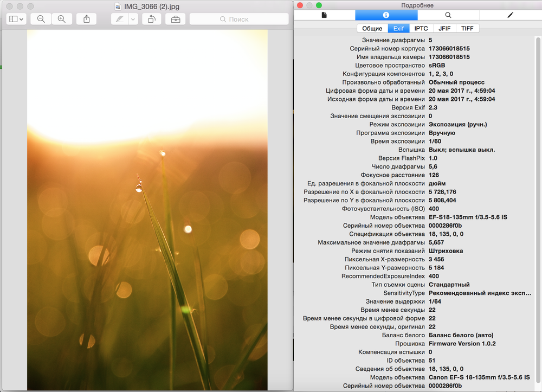This screenshot has height=392, width=542.
Task: Select the More Info (i) tab
Action: pos(386,15)
